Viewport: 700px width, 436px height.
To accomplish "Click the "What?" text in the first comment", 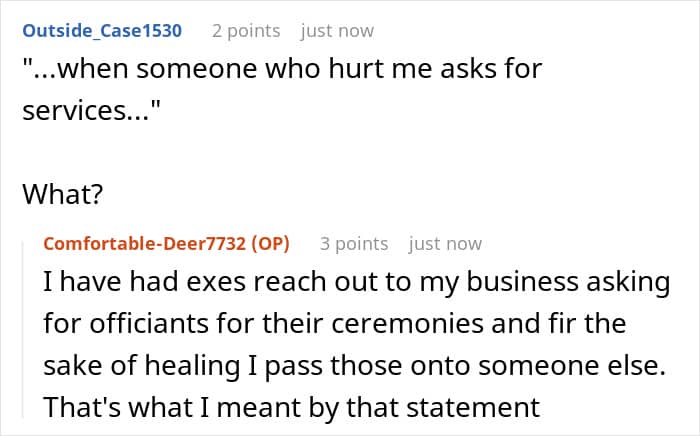I will tap(62, 195).
